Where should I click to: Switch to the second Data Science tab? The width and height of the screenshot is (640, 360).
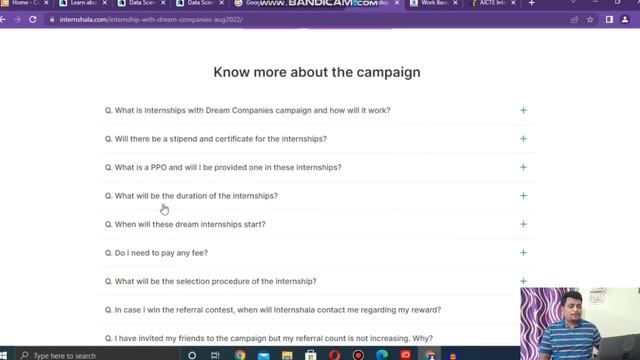click(196, 3)
